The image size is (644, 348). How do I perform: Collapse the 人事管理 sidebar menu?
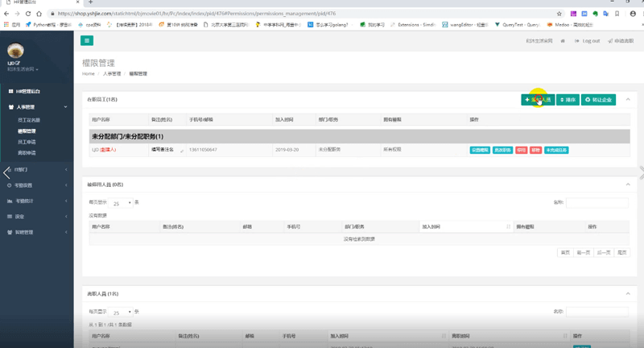(x=36, y=107)
